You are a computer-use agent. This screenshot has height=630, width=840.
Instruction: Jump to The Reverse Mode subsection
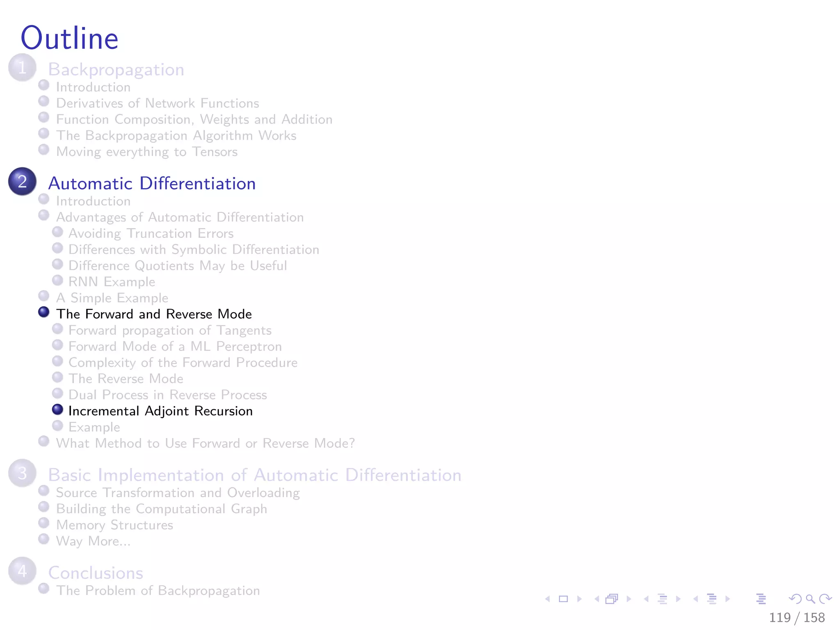point(126,379)
